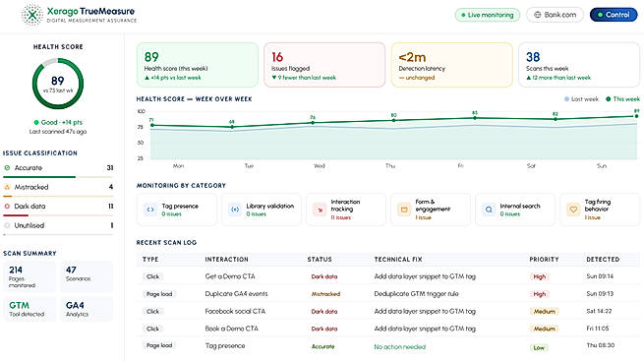Click the Accurate status in scan log

322,346
